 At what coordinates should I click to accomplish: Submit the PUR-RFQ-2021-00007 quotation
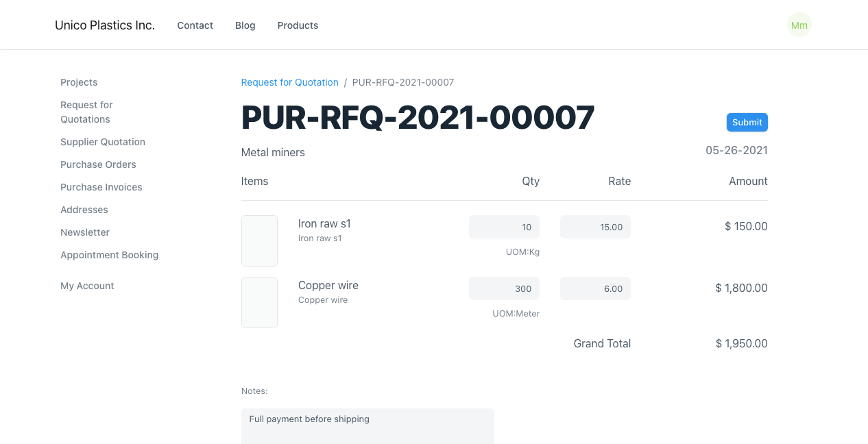747,122
